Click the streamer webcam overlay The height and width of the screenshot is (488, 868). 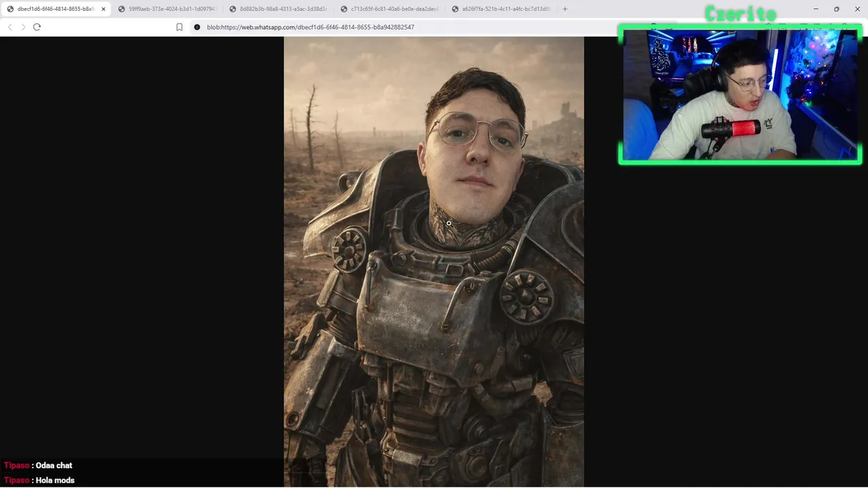click(740, 95)
